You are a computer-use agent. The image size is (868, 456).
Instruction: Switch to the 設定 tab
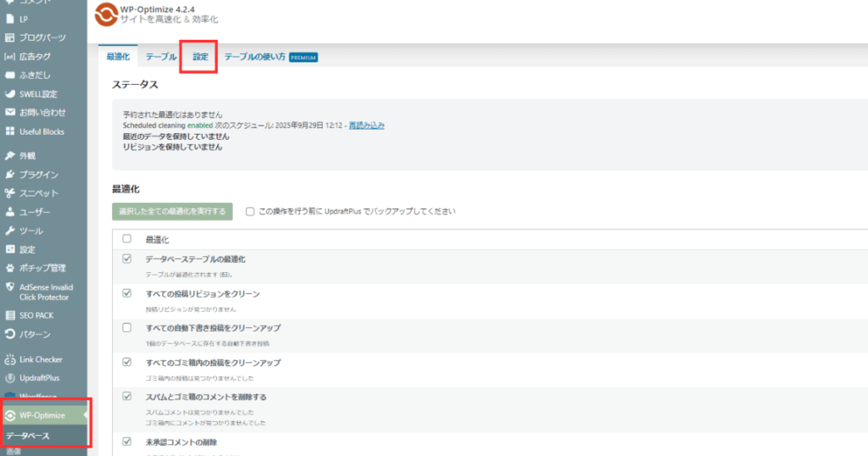tap(200, 57)
